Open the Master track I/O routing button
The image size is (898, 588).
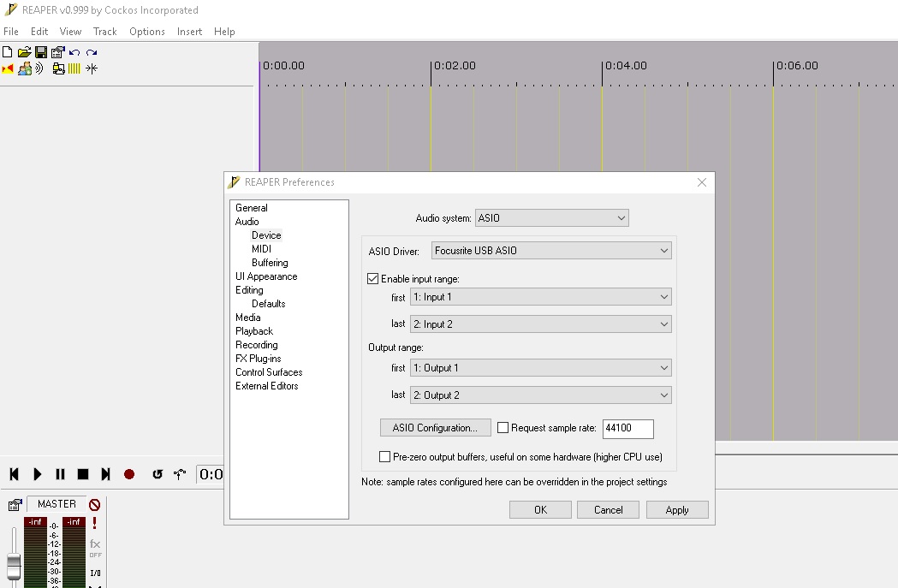click(x=95, y=573)
